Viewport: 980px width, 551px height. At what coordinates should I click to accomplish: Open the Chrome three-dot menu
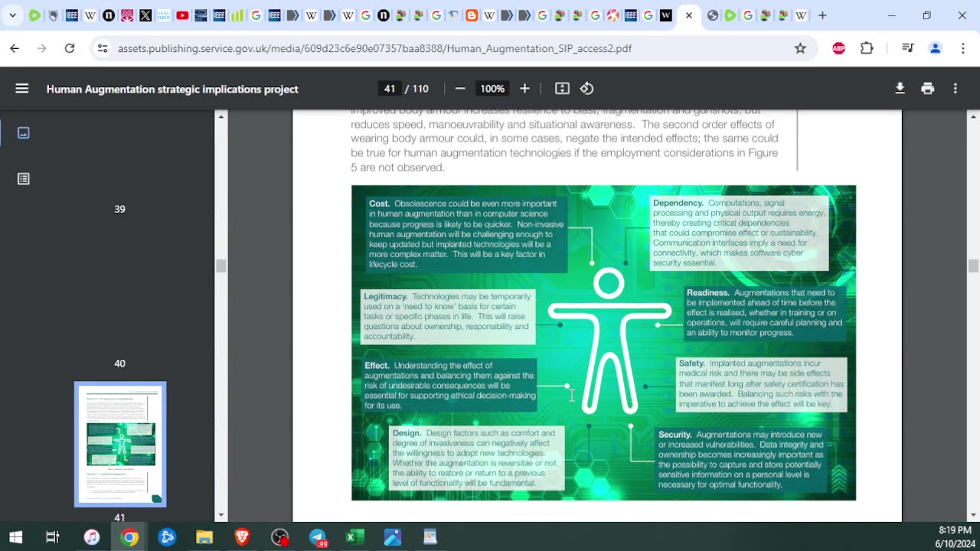tap(962, 48)
